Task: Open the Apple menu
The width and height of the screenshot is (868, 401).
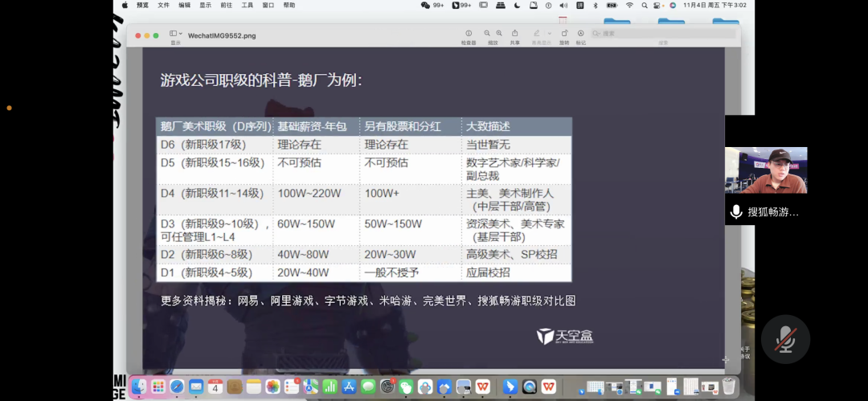Action: point(125,5)
